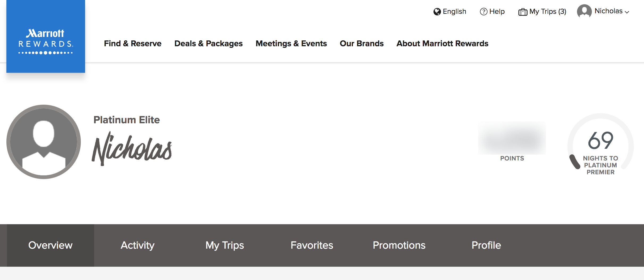Open the Deals & Packages menu
Screen dimensions: 644x280
[208, 43]
